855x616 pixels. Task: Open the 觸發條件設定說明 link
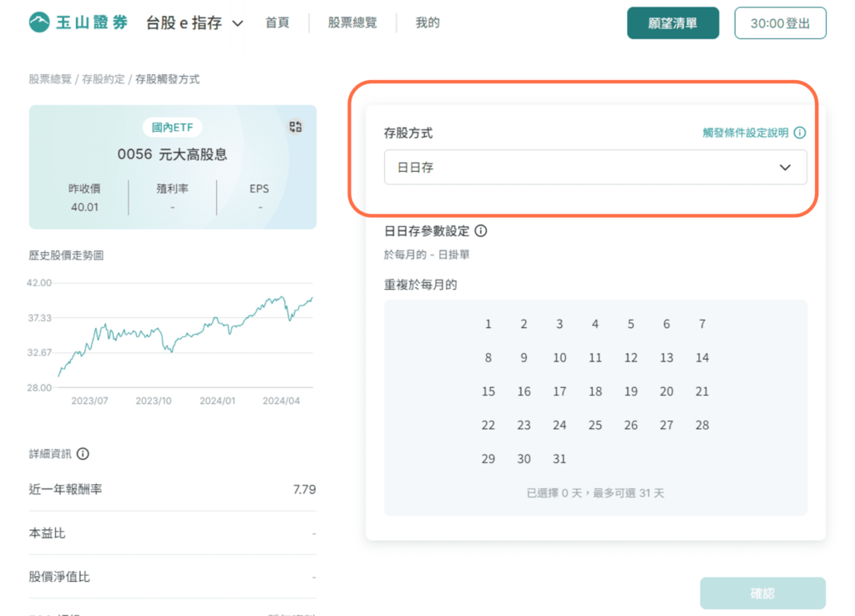click(746, 133)
